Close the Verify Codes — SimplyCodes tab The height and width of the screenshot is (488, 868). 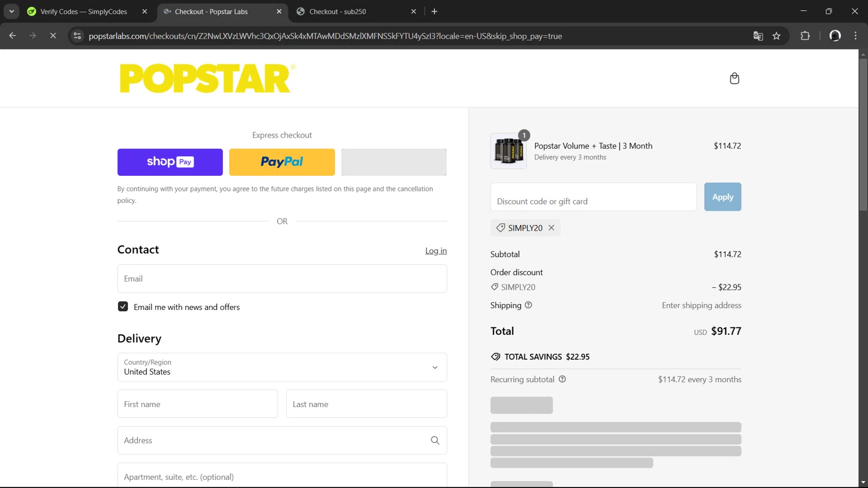[145, 12]
